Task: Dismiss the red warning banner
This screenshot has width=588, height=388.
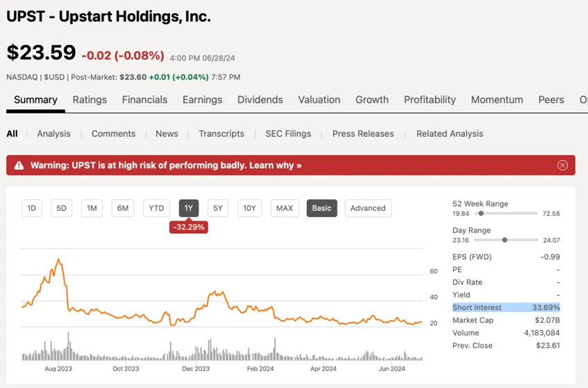Action: tap(562, 165)
